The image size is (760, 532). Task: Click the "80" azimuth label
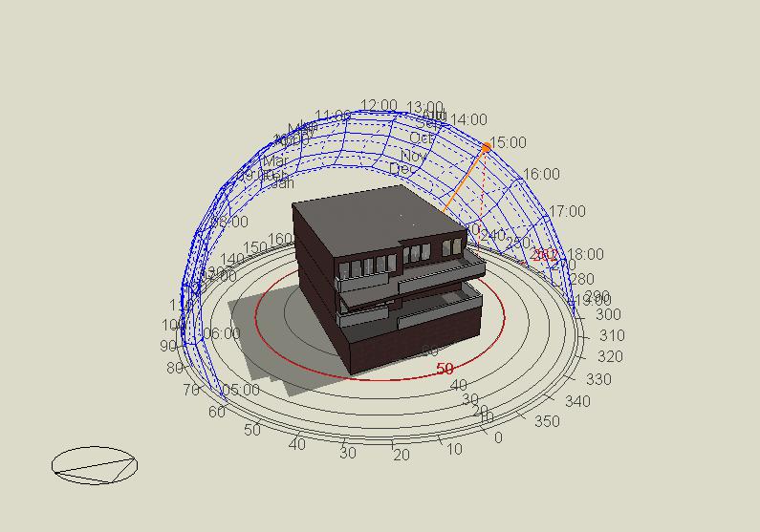pos(175,368)
